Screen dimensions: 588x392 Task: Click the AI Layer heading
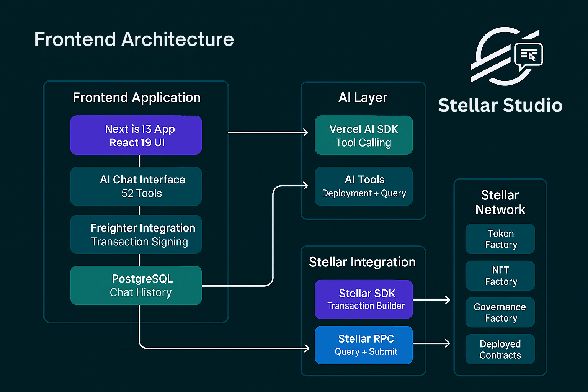pyautogui.click(x=363, y=98)
